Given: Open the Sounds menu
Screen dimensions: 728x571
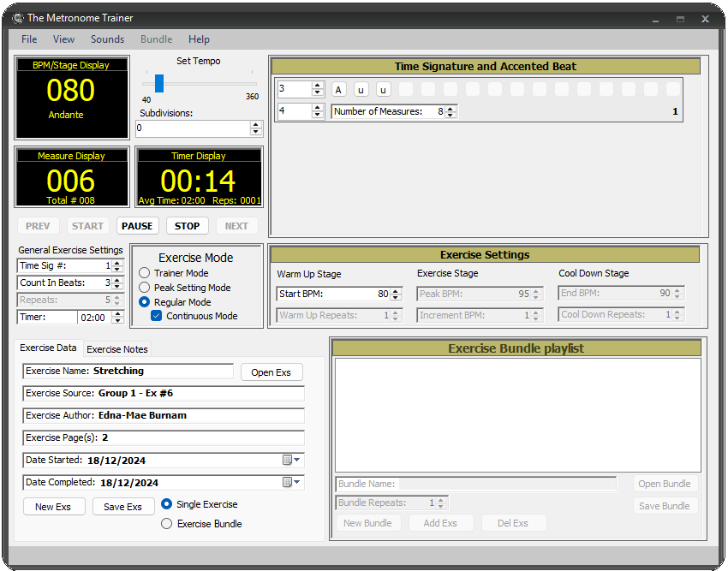Looking at the screenshot, I should pyautogui.click(x=107, y=39).
